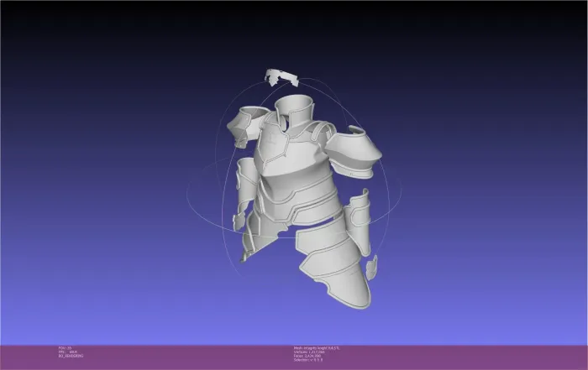This screenshot has width=588, height=370.
Task: Click the Vertices count text in the info bar
Action: (x=309, y=352)
